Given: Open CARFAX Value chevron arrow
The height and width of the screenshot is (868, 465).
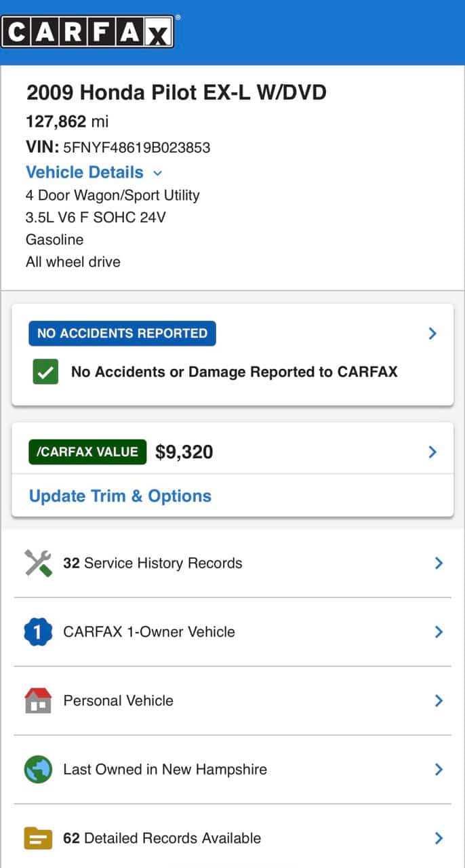Looking at the screenshot, I should (x=432, y=452).
